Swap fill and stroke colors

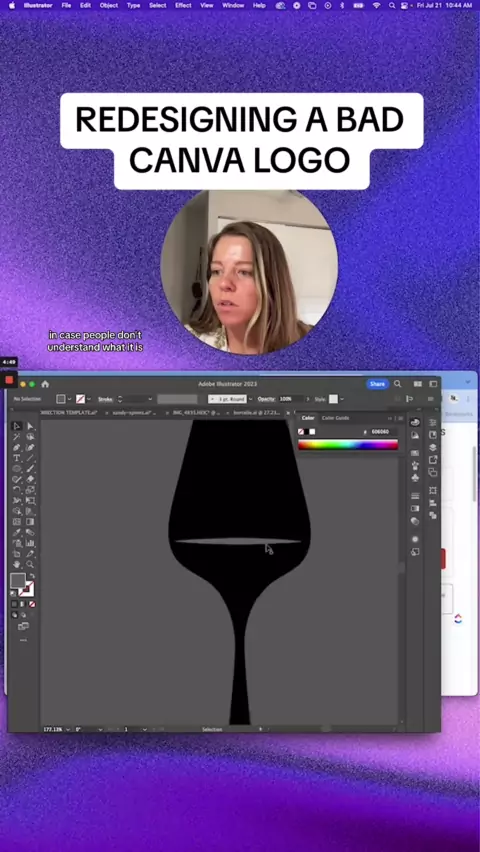coord(32,577)
